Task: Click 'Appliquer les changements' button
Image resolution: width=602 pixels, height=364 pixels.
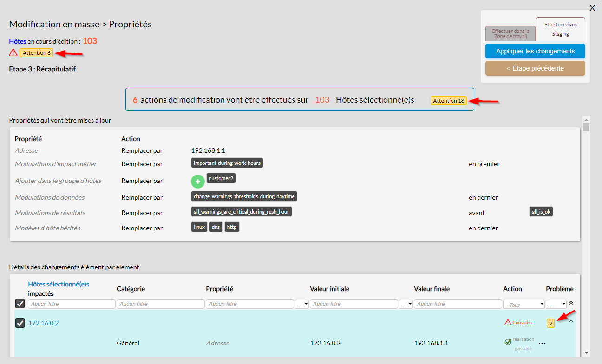Action: tap(535, 51)
